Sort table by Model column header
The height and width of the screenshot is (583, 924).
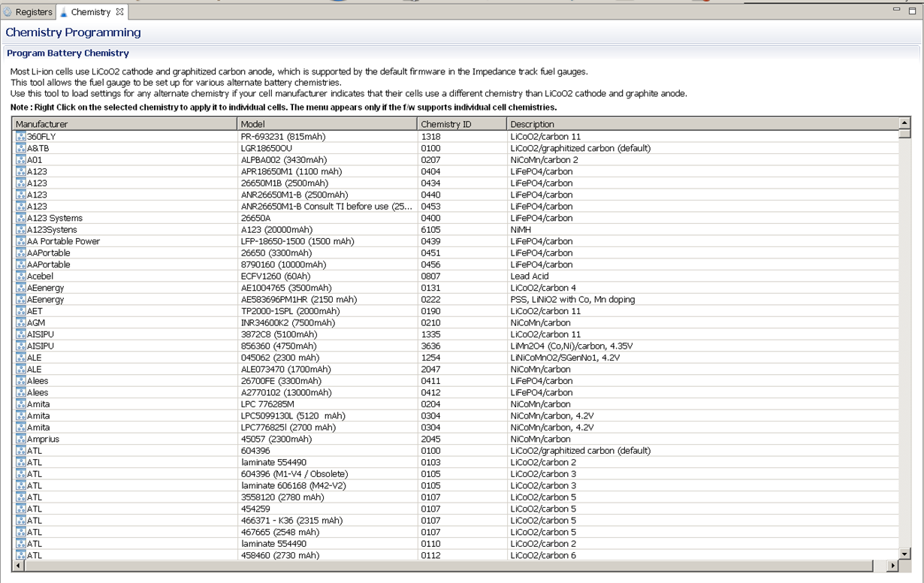(x=328, y=124)
